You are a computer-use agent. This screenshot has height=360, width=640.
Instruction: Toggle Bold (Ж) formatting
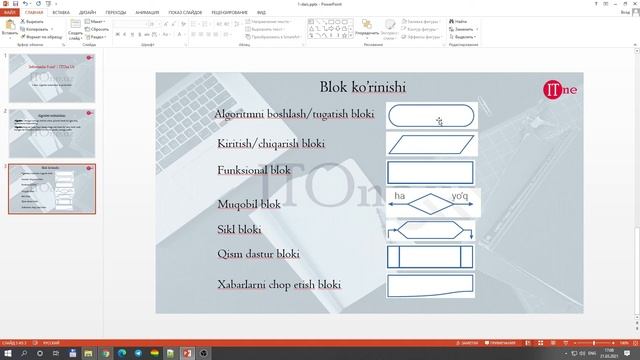pyautogui.click(x=118, y=35)
